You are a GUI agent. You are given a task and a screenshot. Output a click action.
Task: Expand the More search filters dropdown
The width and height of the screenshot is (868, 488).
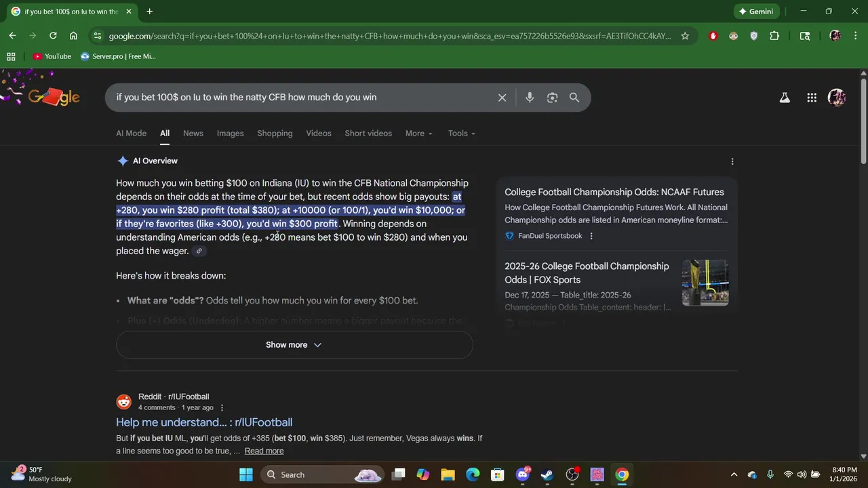point(418,134)
